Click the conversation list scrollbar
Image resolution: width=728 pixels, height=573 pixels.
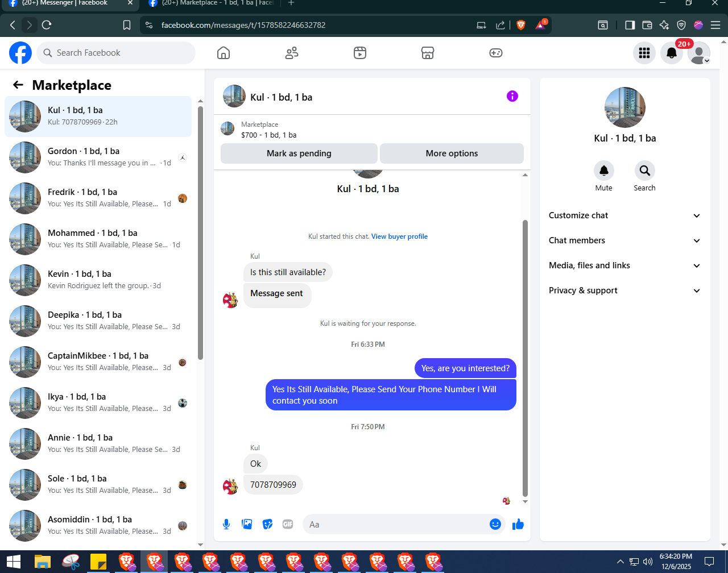200,232
